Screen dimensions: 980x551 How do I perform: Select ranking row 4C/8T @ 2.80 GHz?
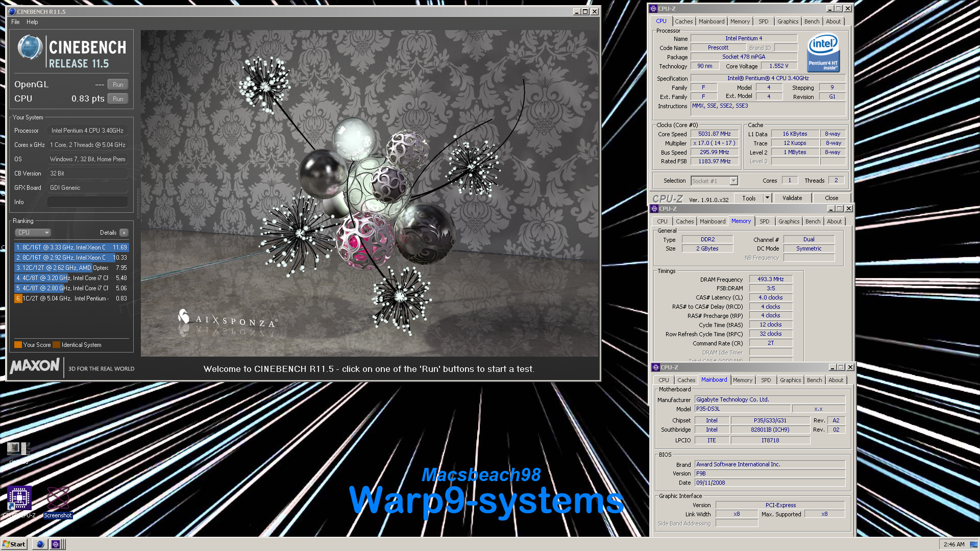tap(71, 288)
